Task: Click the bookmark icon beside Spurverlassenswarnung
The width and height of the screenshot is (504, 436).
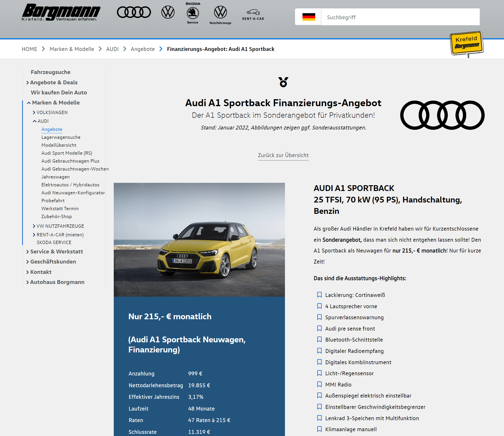Action: (x=319, y=317)
